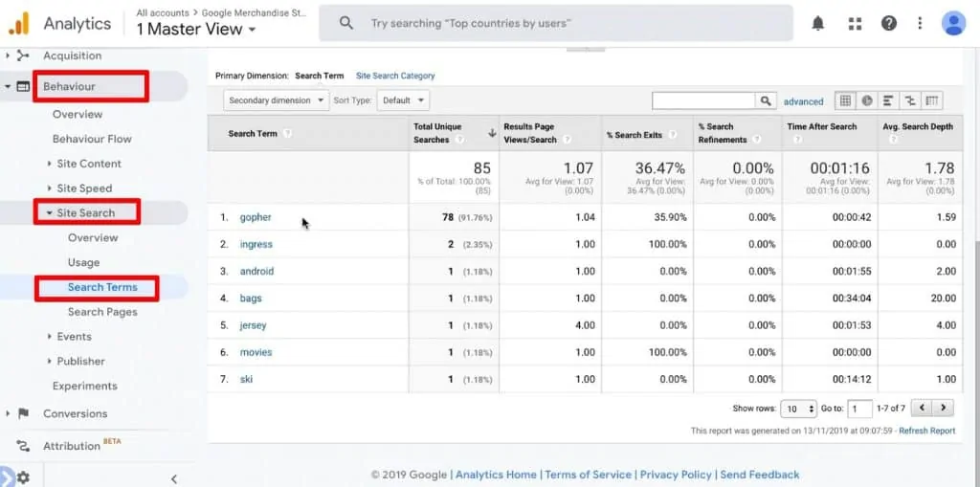
Task: Open the Master View account selector
Action: click(196, 30)
